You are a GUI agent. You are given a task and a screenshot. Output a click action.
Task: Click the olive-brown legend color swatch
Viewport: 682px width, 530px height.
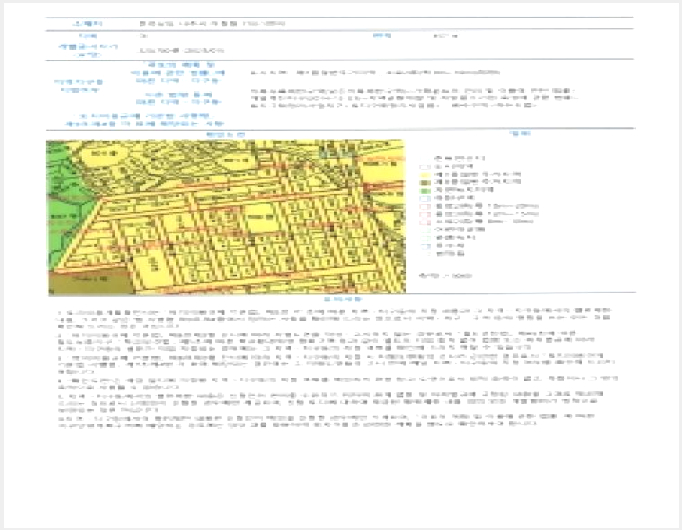tap(425, 183)
